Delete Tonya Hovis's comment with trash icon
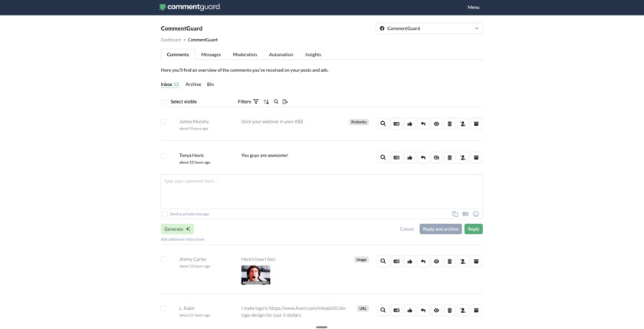The width and height of the screenshot is (644, 329). tap(449, 157)
